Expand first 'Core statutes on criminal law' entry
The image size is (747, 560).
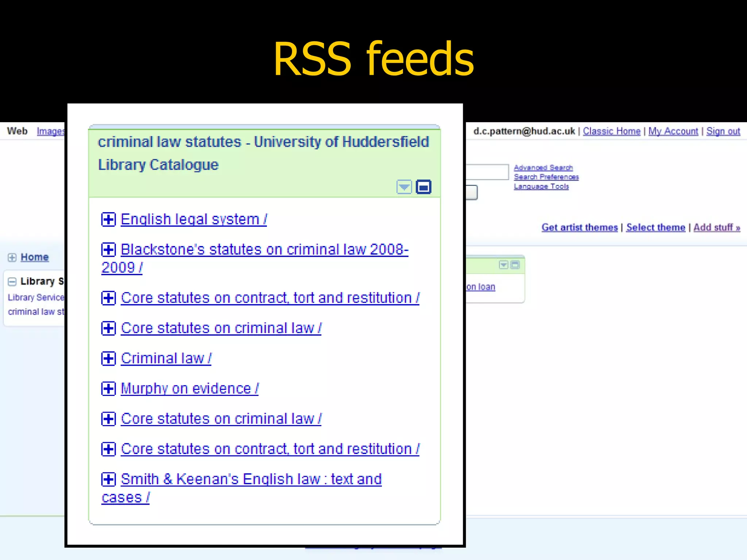[x=108, y=328]
